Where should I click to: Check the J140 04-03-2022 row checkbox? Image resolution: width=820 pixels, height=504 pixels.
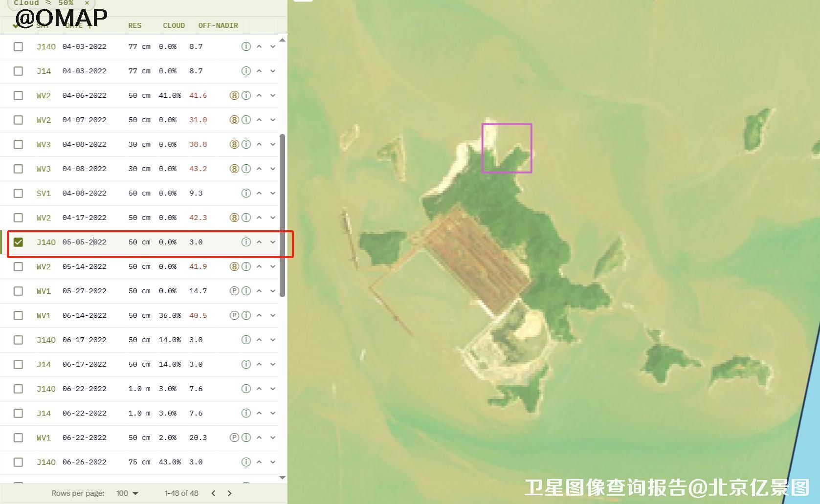point(18,46)
